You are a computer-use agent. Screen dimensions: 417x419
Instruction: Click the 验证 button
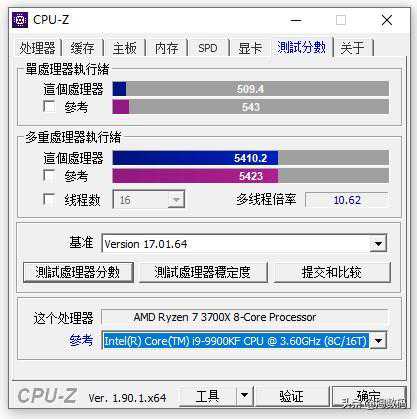pyautogui.click(x=292, y=396)
